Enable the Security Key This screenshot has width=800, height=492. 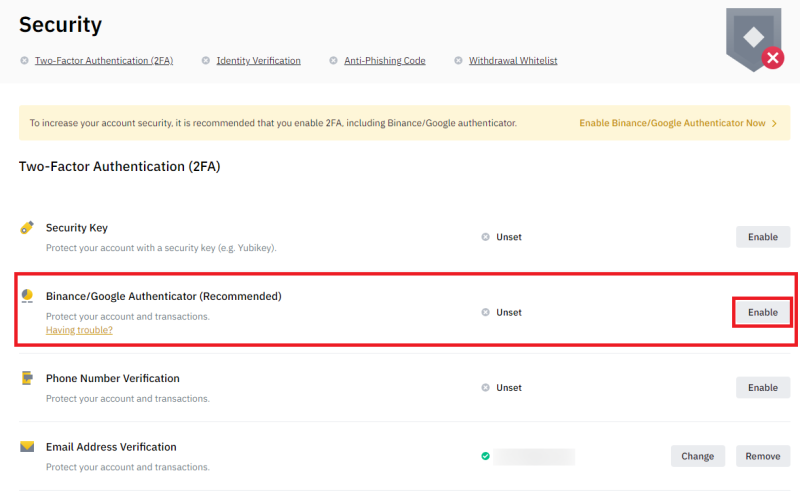point(763,237)
